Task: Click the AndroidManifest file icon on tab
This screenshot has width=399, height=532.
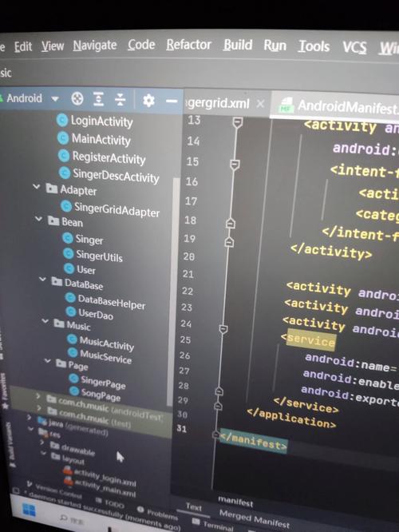Action: [286, 105]
